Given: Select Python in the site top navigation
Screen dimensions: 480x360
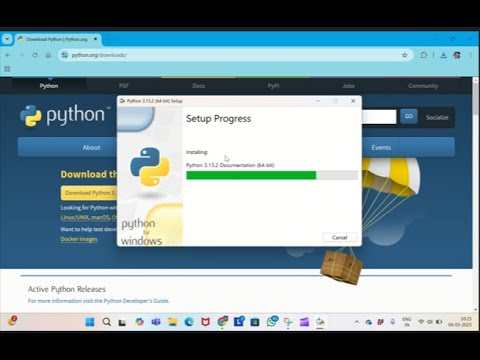Looking at the screenshot, I should pyautogui.click(x=49, y=86).
